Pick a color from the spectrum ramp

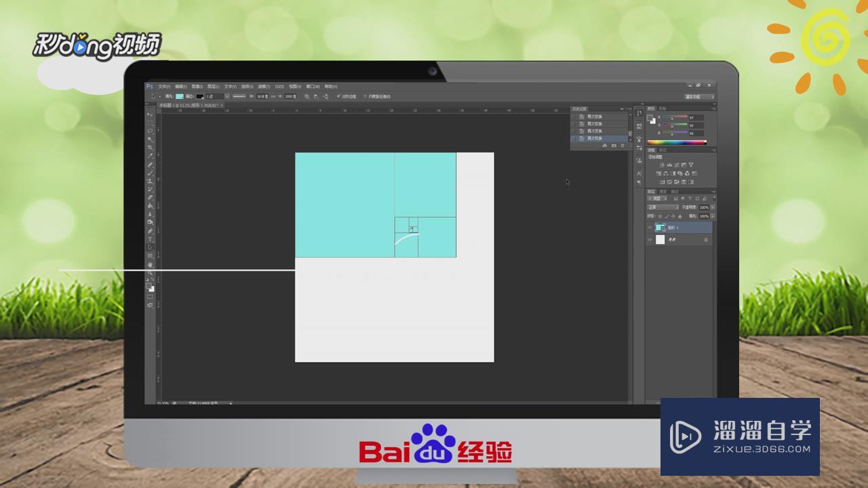(x=677, y=142)
